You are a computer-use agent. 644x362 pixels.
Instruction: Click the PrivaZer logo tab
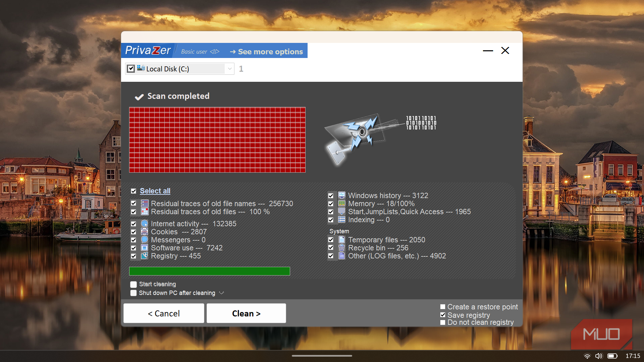pyautogui.click(x=148, y=50)
